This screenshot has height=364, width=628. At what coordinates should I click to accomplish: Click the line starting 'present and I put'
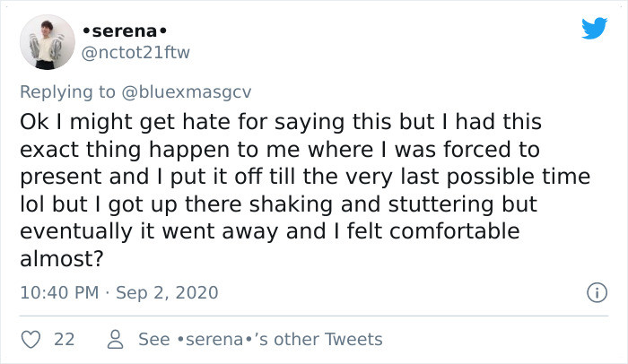click(305, 177)
